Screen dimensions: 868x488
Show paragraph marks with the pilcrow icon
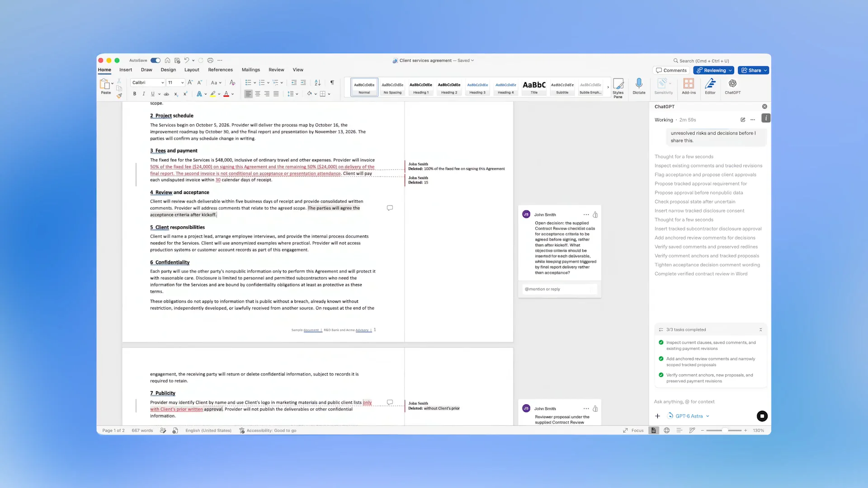click(332, 83)
